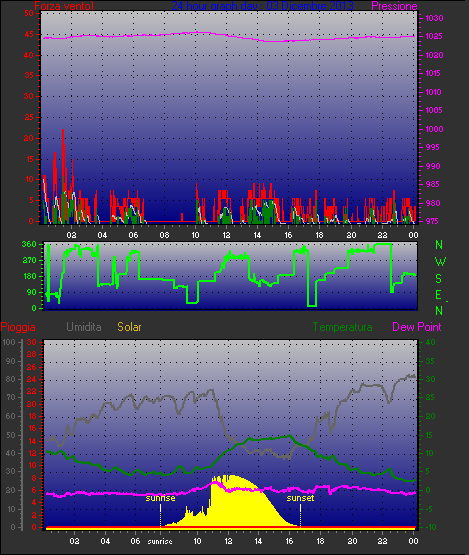Image resolution: width=469 pixels, height=555 pixels.
Task: Click the 'Dew Point' legend label
Action: point(417,327)
